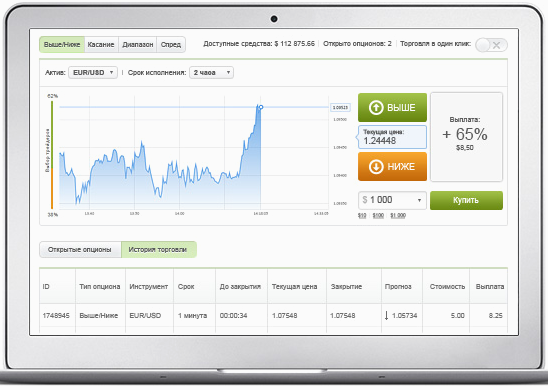Expand the 2 часа expiry dropdown

pos(211,73)
